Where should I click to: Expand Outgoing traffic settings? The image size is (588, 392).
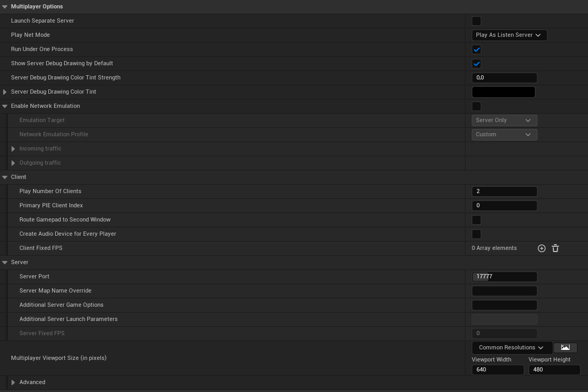13,163
